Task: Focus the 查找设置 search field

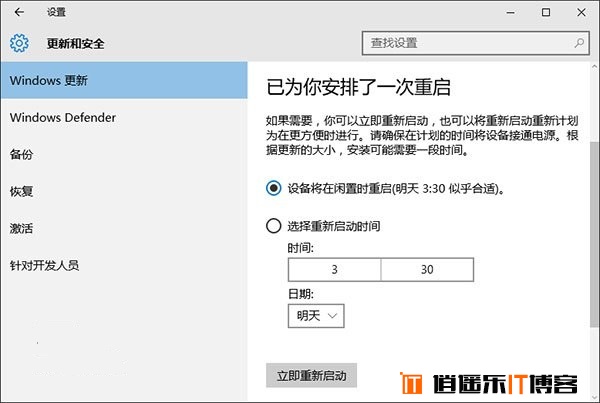Action: click(475, 43)
